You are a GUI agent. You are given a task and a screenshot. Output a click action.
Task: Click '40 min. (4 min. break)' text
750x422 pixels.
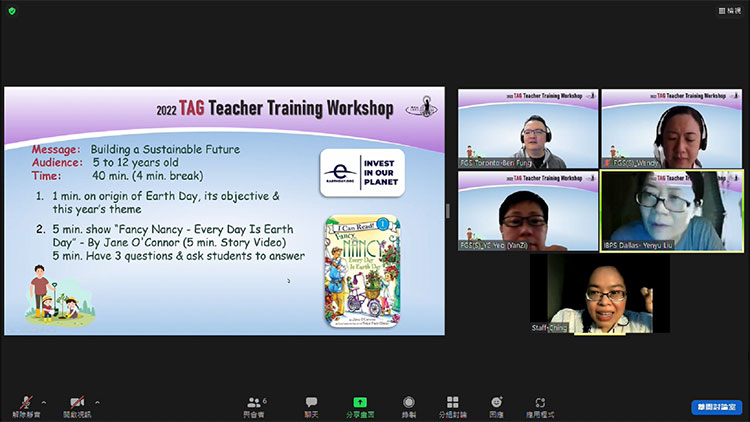click(148, 176)
